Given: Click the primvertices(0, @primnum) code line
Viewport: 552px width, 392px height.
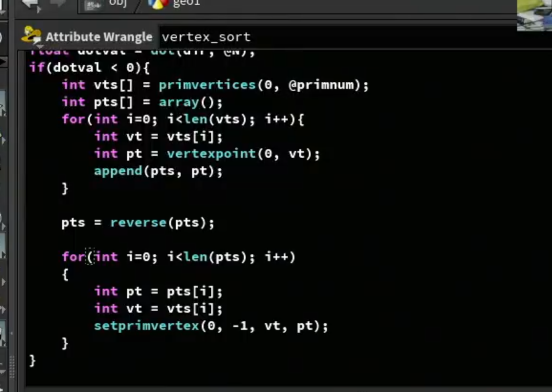Looking at the screenshot, I should 215,85.
